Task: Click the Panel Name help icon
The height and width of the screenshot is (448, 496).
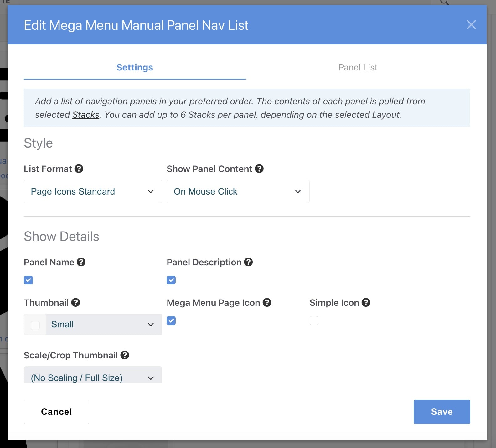Action: point(81,262)
